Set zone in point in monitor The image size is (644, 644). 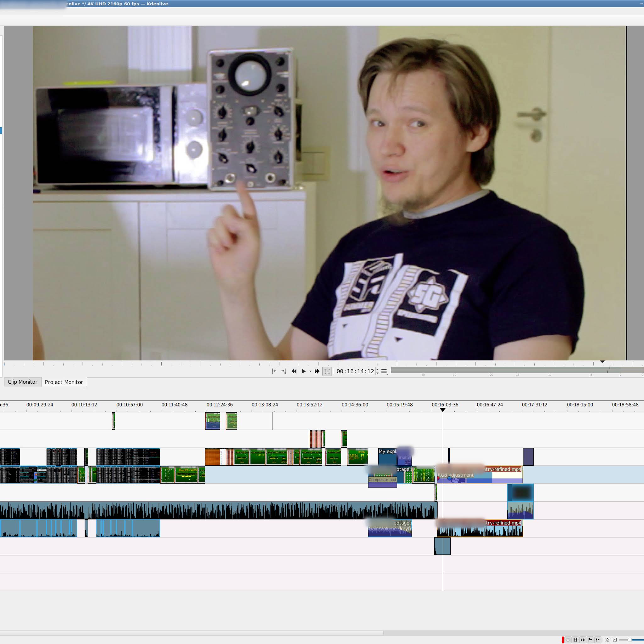point(274,371)
